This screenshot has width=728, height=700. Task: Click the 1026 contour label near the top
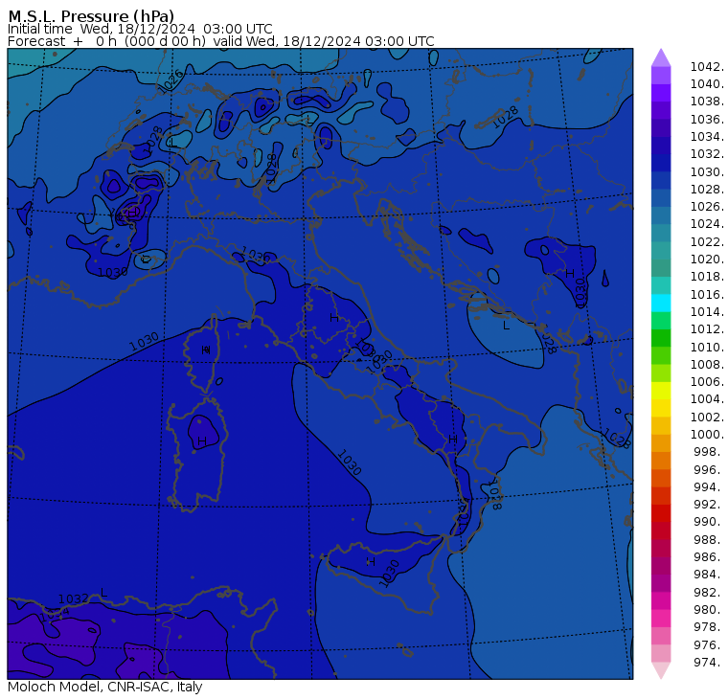[x=171, y=81]
